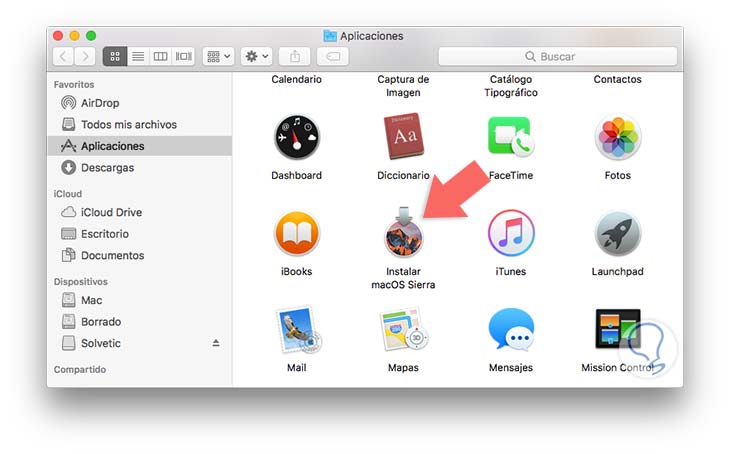This screenshot has width=730, height=454.
Task: Click the Calendario label
Action: click(297, 79)
